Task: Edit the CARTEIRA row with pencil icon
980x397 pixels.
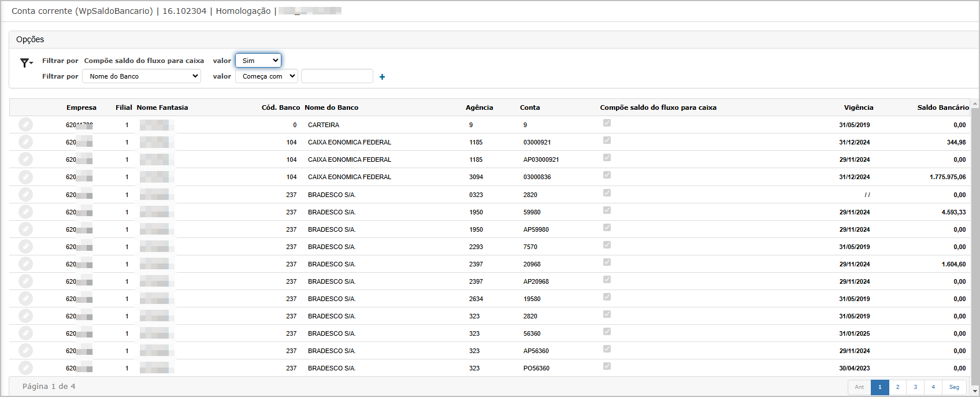Action: tap(25, 125)
